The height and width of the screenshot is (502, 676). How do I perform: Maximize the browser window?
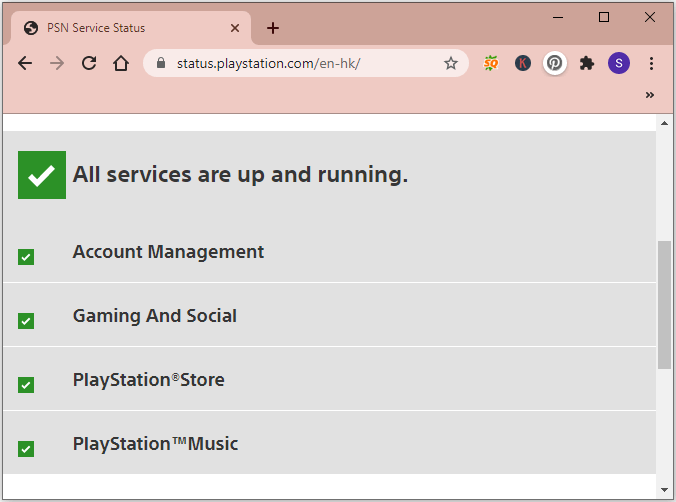coord(604,17)
